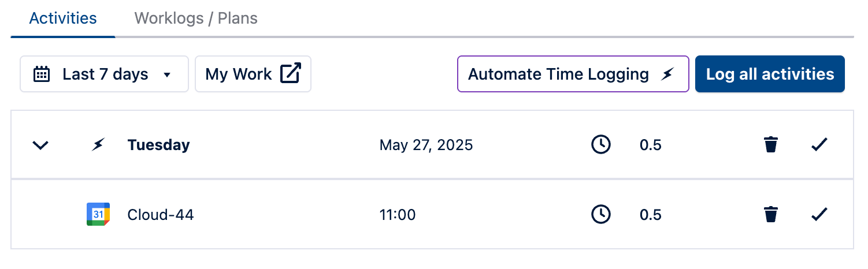Click the 11:00 start time of Cloud-44
Image resolution: width=868 pixels, height=269 pixels.
[398, 215]
